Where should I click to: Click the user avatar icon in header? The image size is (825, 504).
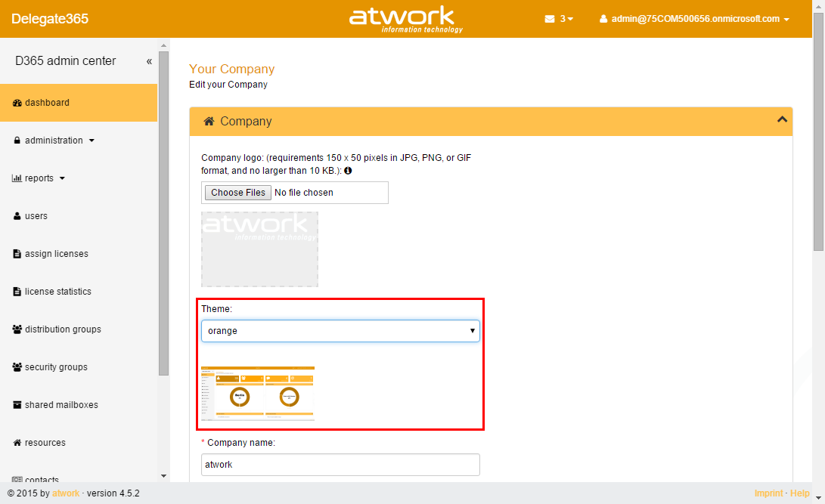click(603, 19)
